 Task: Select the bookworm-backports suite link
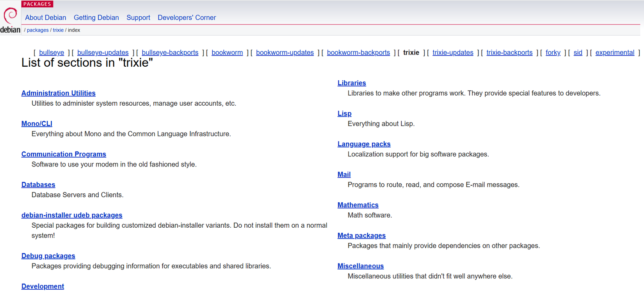click(358, 53)
